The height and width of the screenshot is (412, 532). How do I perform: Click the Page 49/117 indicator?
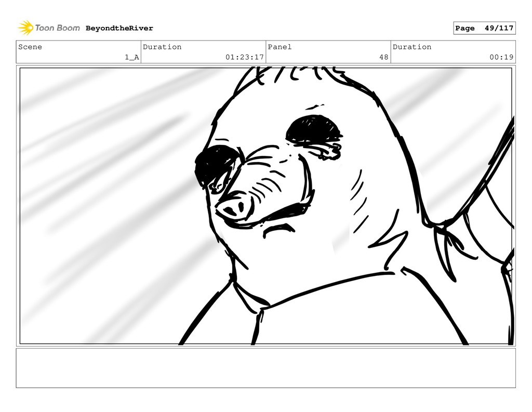coord(484,28)
